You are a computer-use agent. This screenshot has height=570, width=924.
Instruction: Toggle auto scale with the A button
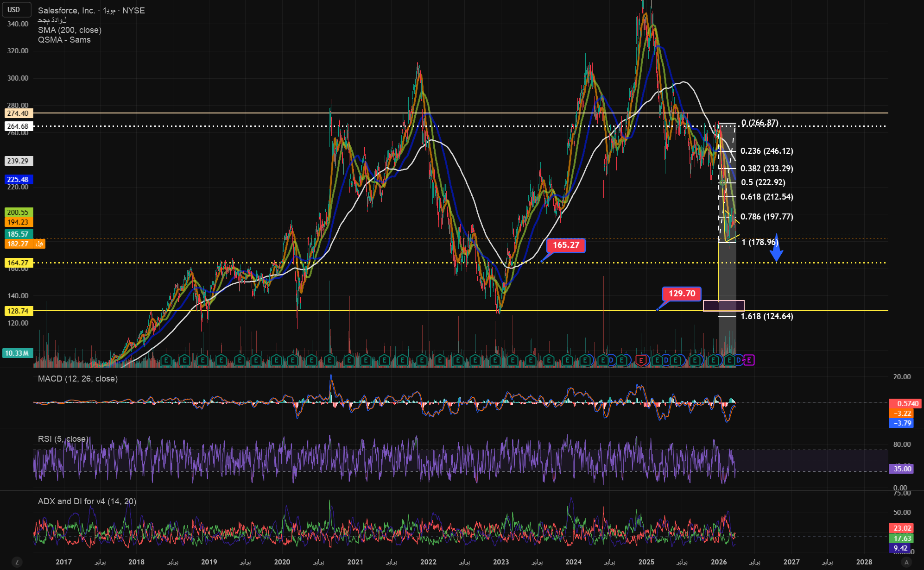click(x=906, y=562)
